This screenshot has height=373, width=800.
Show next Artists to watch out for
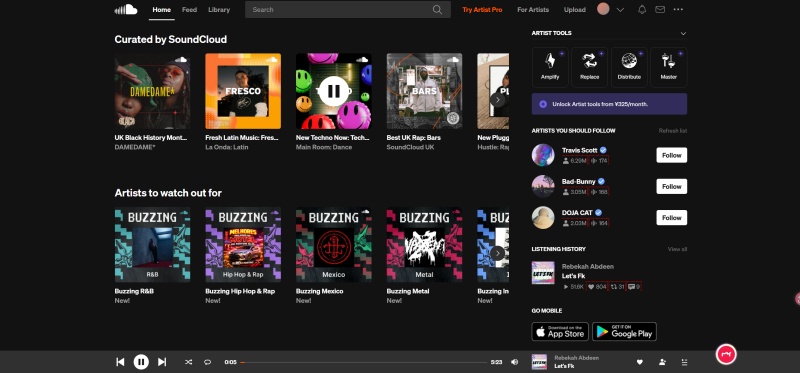click(x=497, y=253)
